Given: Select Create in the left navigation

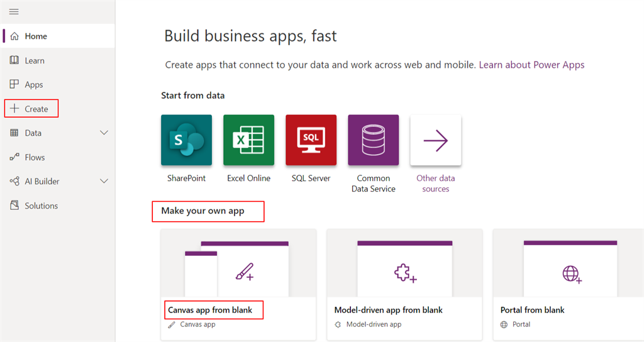Looking at the screenshot, I should 36,109.
